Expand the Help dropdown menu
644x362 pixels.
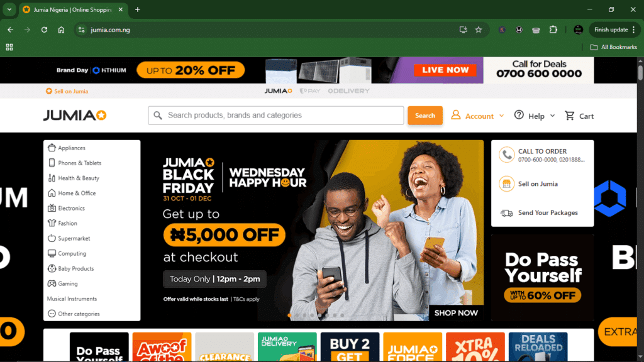point(535,116)
